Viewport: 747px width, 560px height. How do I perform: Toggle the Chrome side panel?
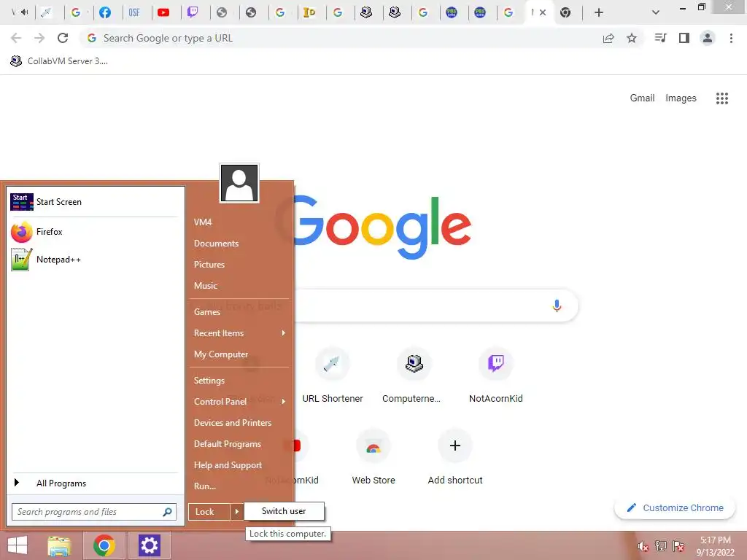click(684, 38)
